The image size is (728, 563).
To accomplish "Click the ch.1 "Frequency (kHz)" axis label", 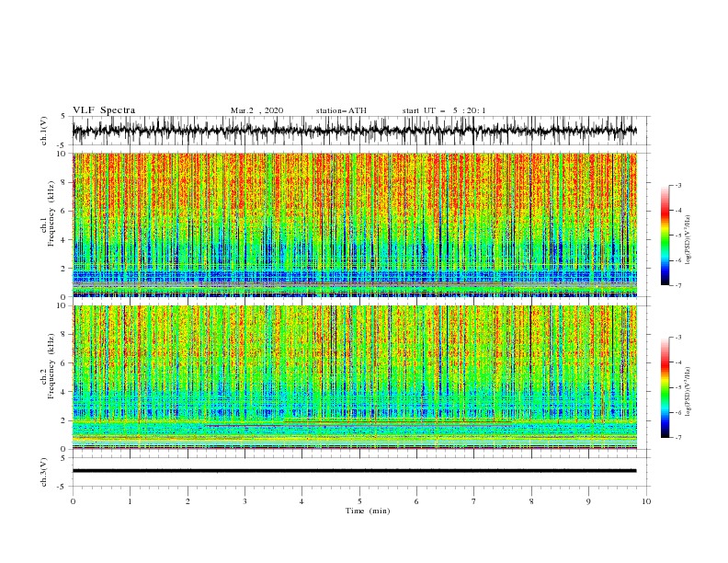I will pos(51,212).
